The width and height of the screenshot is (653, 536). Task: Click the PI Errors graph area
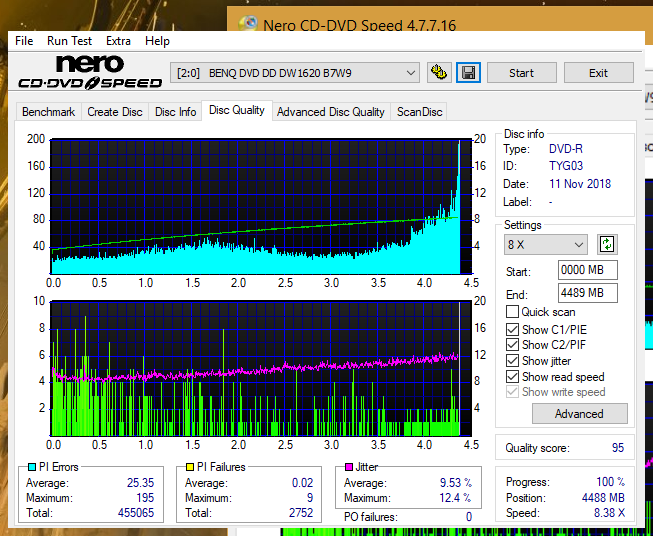pyautogui.click(x=261, y=207)
